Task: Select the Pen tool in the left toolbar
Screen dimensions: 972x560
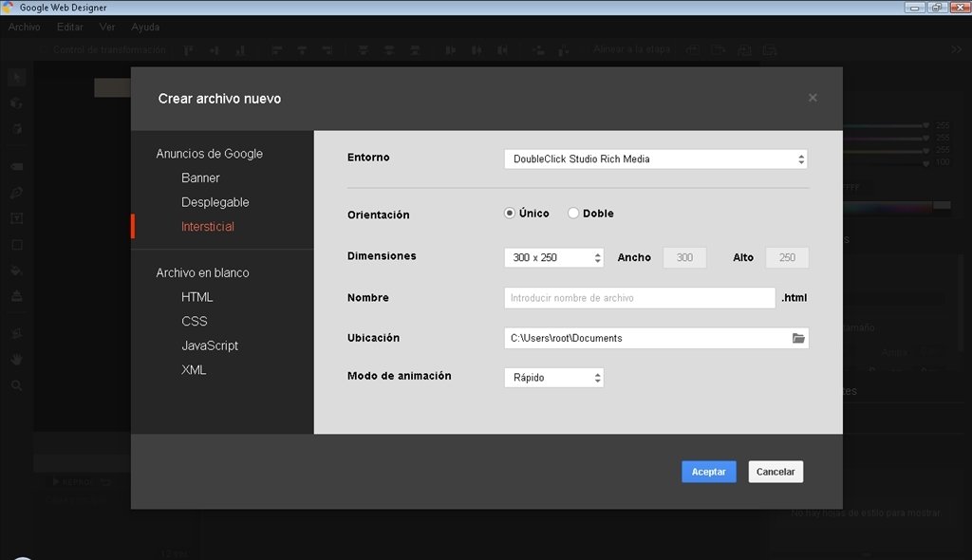Action: (x=17, y=193)
